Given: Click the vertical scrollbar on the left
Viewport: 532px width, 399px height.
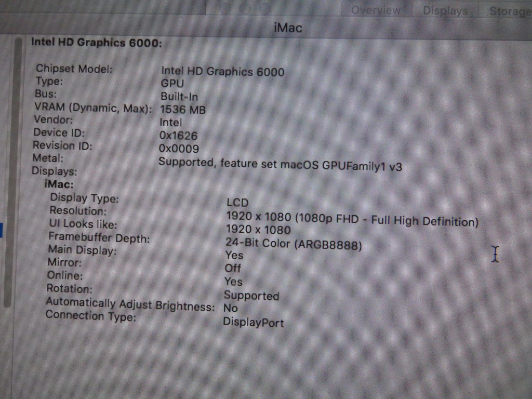Looking at the screenshot, I should coord(14,171).
